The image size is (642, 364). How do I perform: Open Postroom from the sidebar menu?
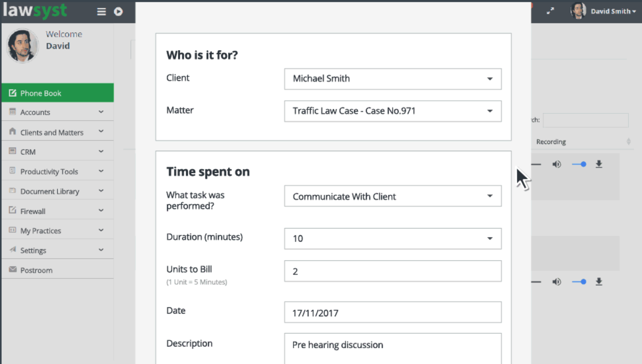[x=36, y=270]
